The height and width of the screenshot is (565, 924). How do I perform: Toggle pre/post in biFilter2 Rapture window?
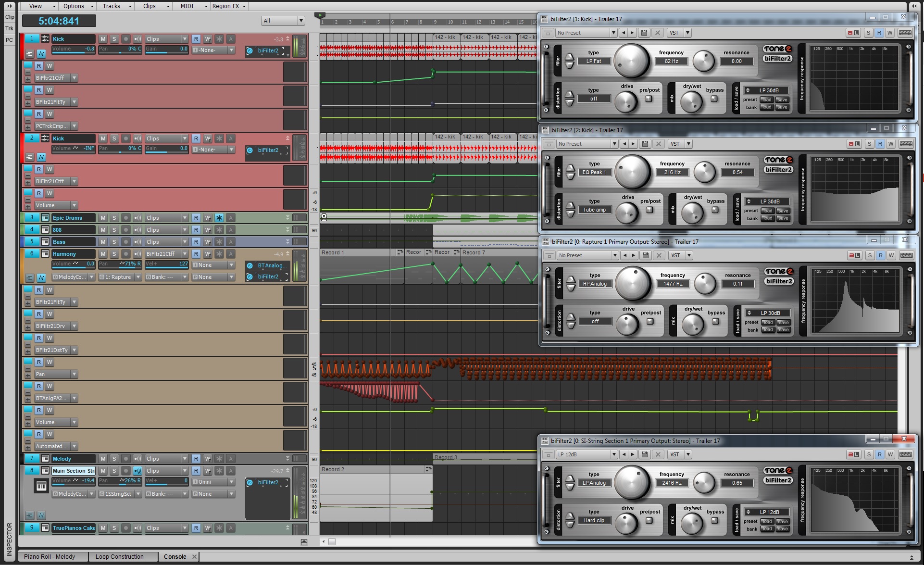(x=650, y=322)
